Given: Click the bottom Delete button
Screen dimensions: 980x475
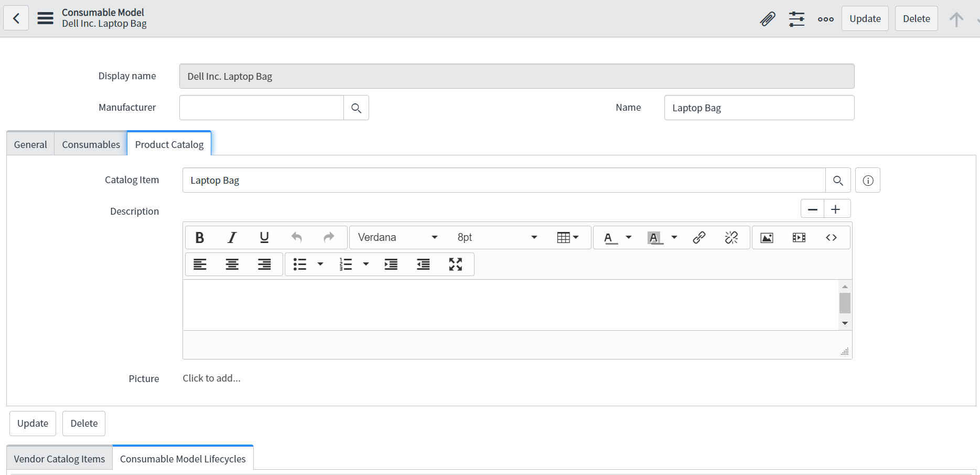Looking at the screenshot, I should click(x=84, y=423).
